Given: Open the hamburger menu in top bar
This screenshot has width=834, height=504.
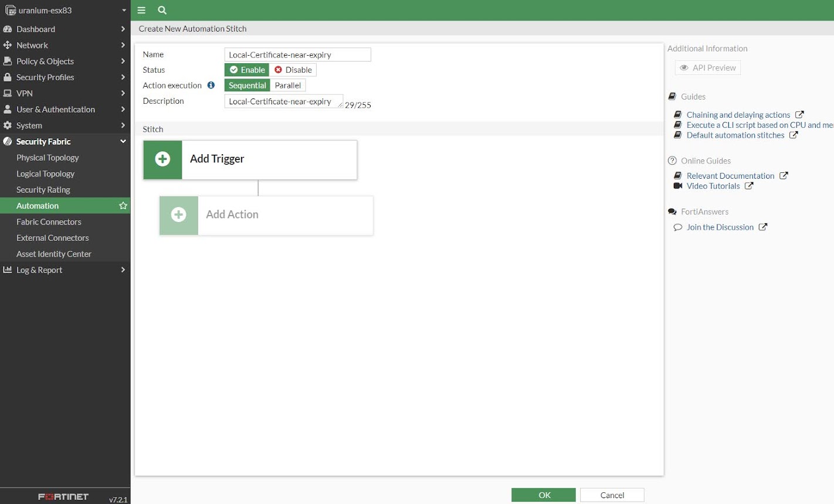Looking at the screenshot, I should [x=141, y=10].
